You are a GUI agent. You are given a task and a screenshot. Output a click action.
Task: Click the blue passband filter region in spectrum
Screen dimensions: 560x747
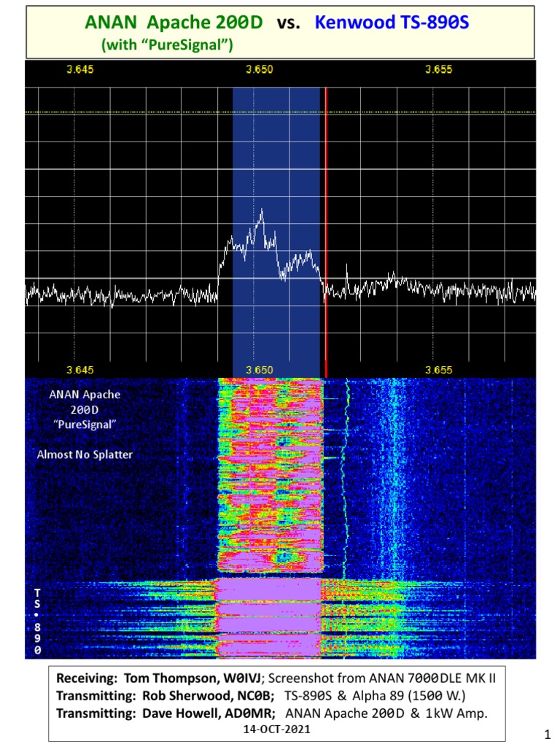click(x=276, y=233)
